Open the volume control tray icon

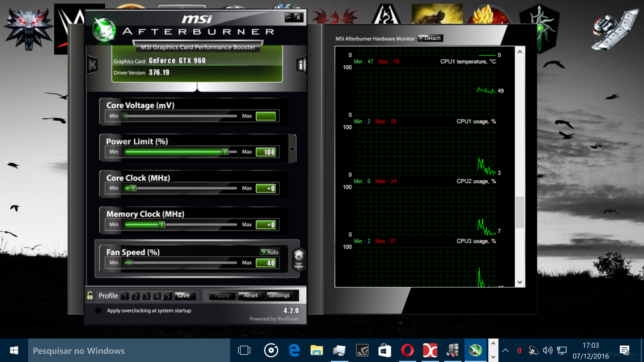pyautogui.click(x=547, y=350)
